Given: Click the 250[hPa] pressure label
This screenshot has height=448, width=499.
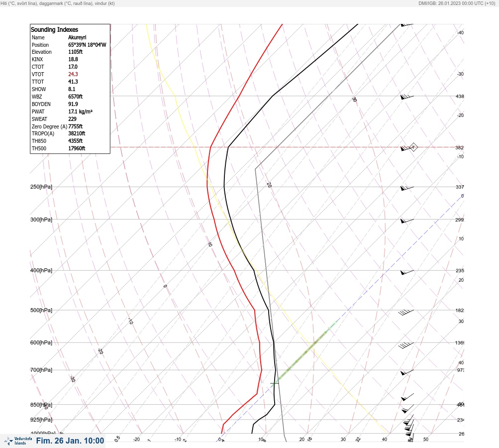Looking at the screenshot, I should click(x=41, y=187).
